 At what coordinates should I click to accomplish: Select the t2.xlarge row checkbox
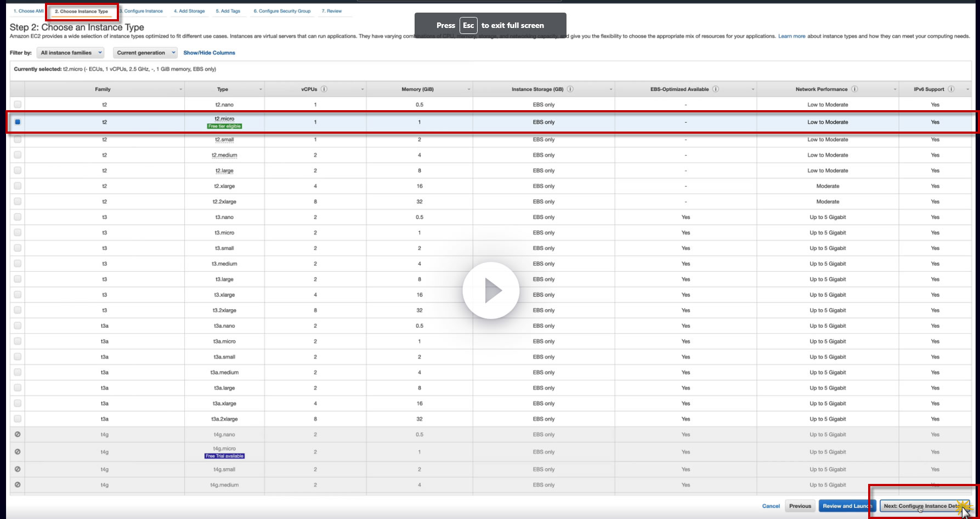[18, 186]
